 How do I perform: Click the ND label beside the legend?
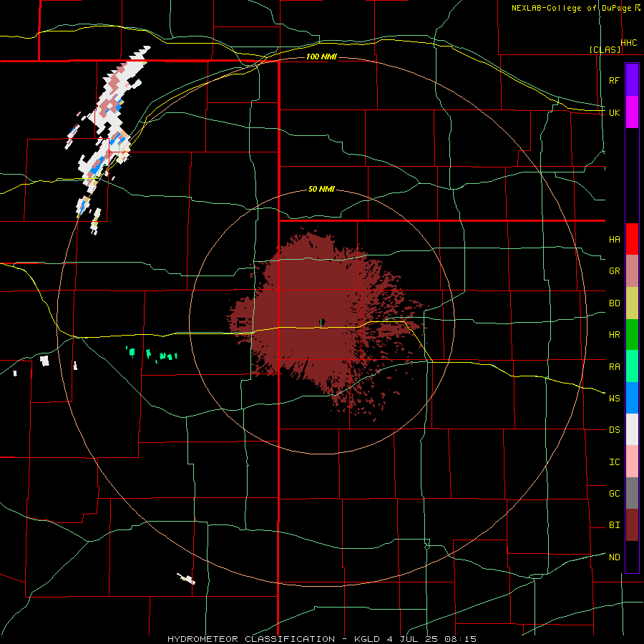click(614, 557)
